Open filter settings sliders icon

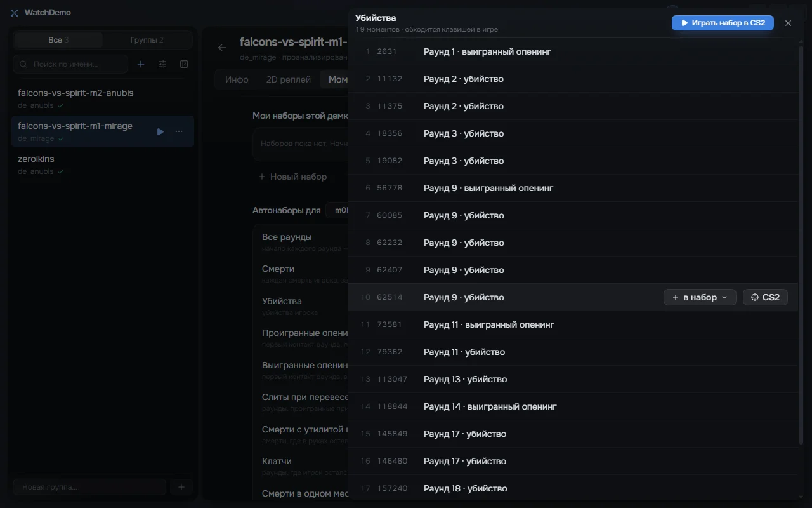(x=162, y=64)
